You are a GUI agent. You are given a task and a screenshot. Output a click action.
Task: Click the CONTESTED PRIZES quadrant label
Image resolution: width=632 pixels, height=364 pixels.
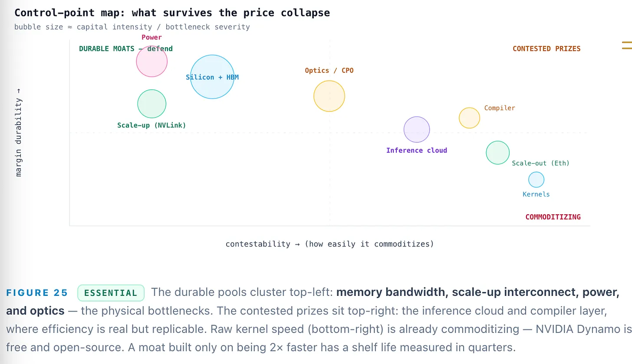coord(546,49)
